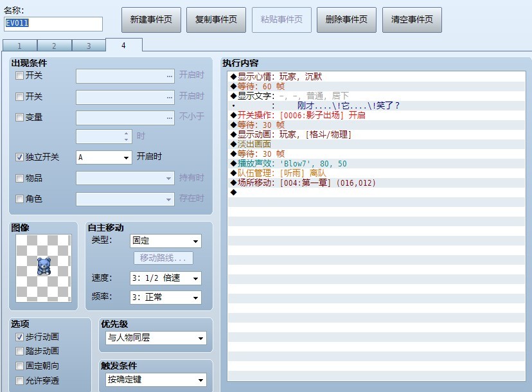Viewport: 532px width, 392px height.
Task: Enable the 角色 condition checkbox
Action: (x=20, y=199)
